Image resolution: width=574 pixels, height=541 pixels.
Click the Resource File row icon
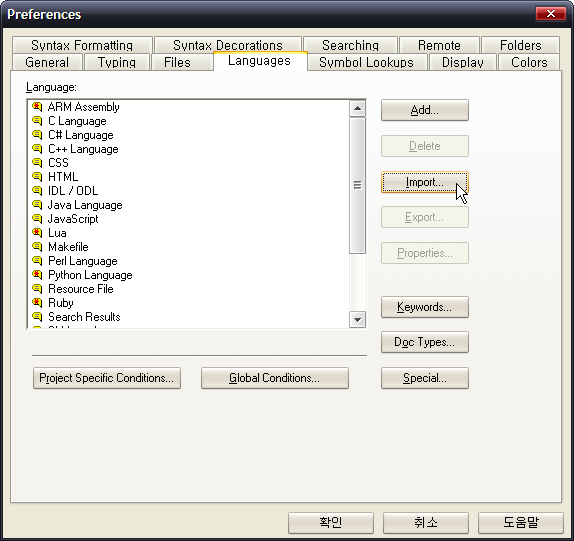tap(37, 288)
